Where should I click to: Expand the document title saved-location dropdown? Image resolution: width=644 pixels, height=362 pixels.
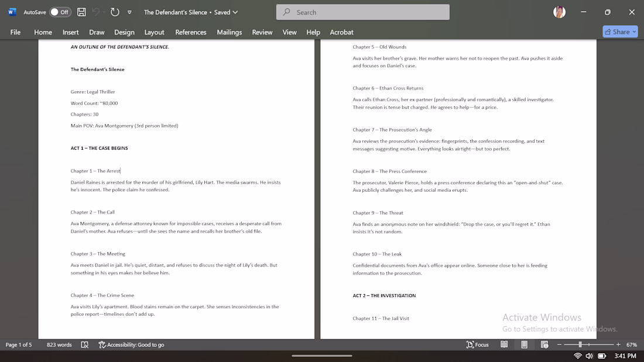235,12
